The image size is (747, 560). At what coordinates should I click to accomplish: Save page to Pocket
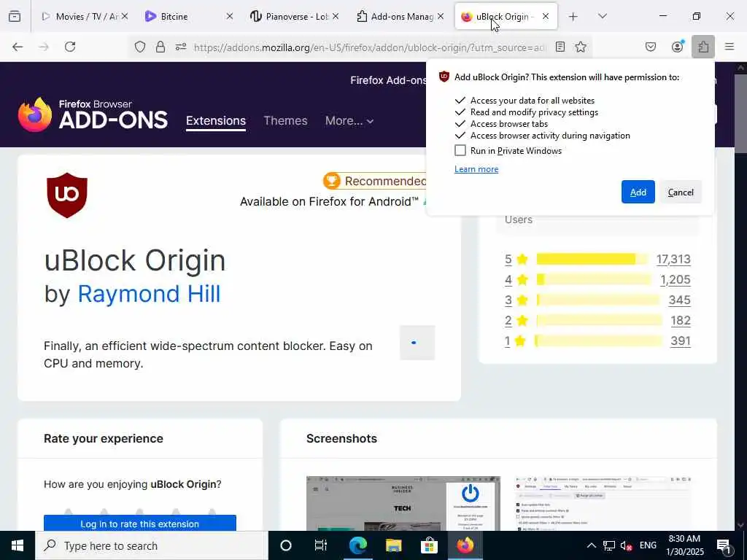651,47
